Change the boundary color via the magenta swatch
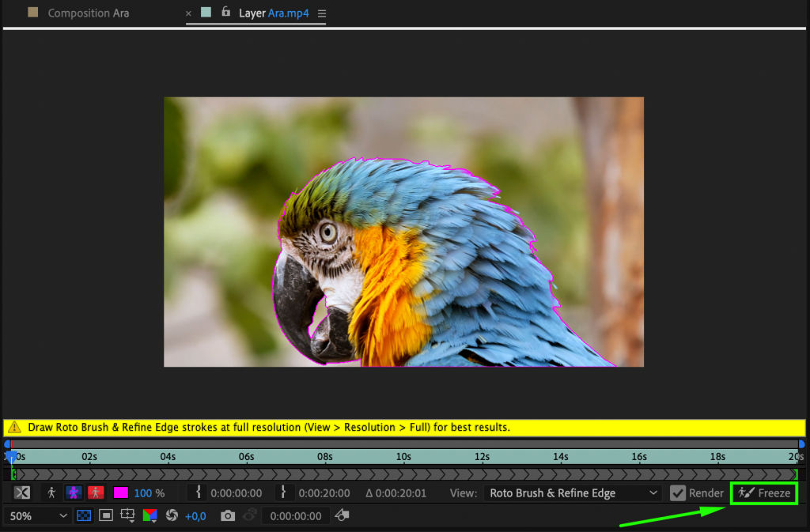 pyautogui.click(x=120, y=492)
